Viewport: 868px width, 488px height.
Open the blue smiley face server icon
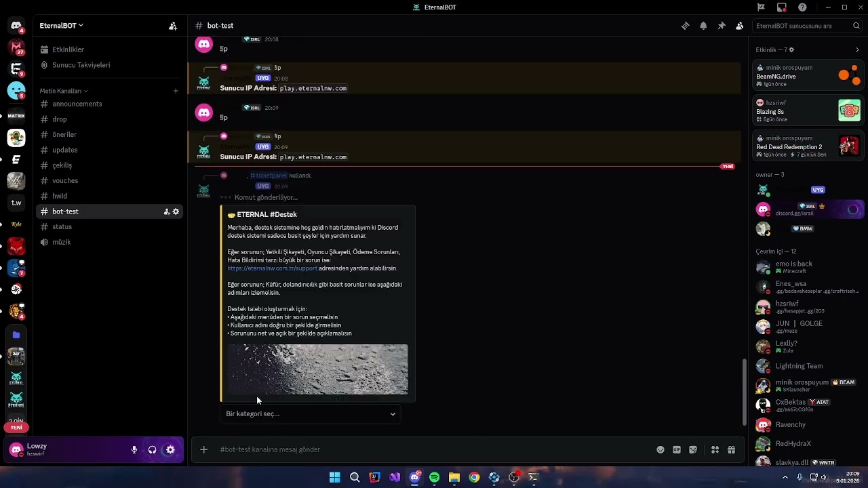(16, 90)
